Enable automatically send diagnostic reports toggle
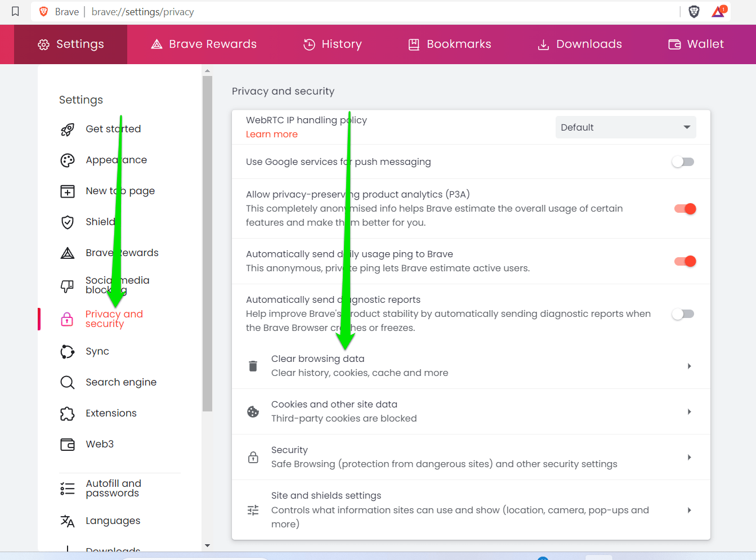 (x=683, y=314)
